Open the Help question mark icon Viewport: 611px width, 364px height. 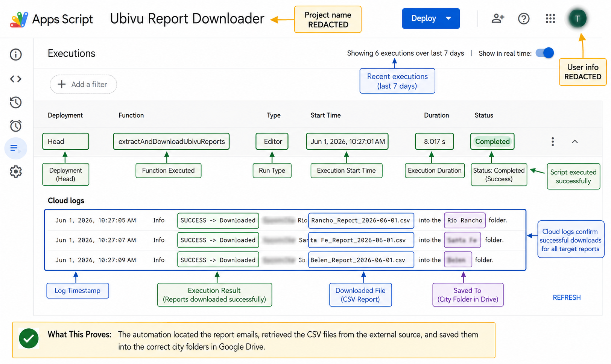pyautogui.click(x=524, y=18)
